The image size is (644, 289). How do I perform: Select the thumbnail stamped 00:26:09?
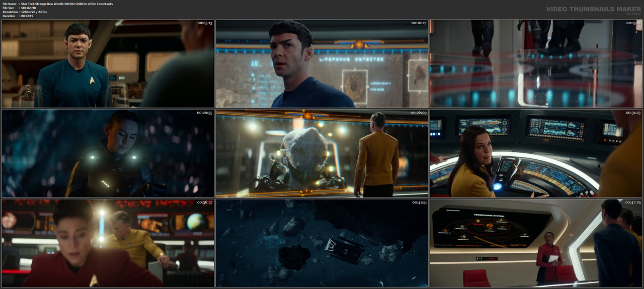[322, 153]
